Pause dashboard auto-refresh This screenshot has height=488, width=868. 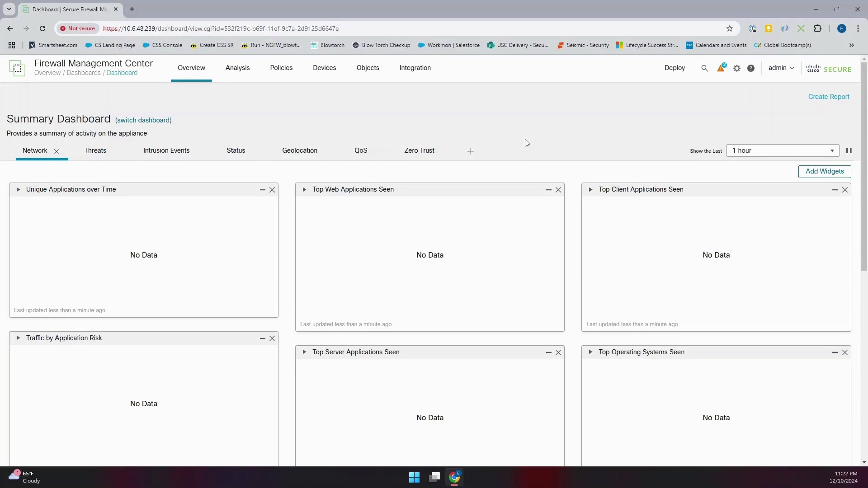849,150
